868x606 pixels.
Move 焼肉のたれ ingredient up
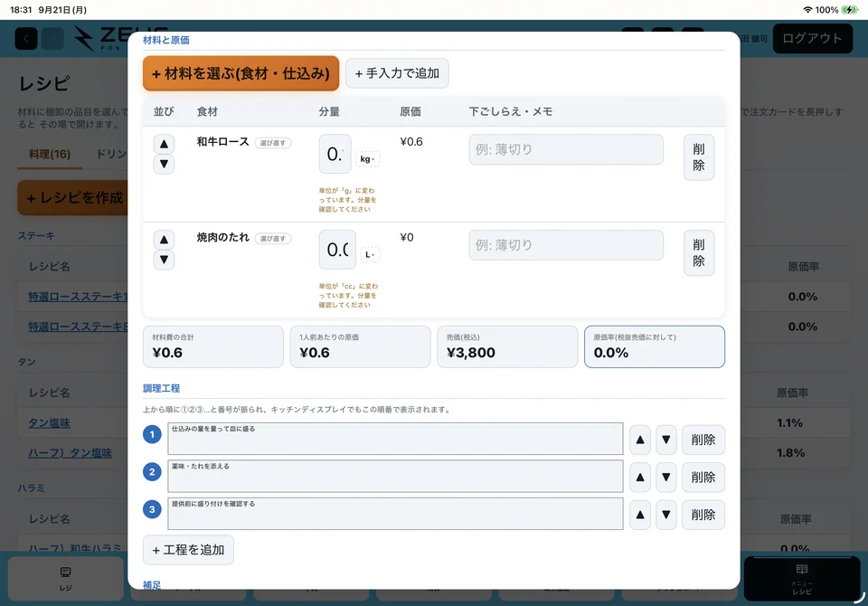(164, 240)
